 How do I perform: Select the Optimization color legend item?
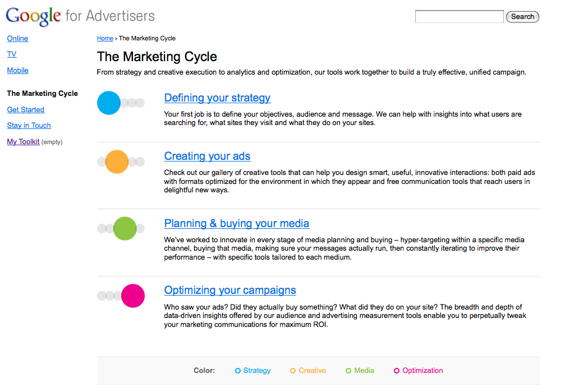(418, 371)
